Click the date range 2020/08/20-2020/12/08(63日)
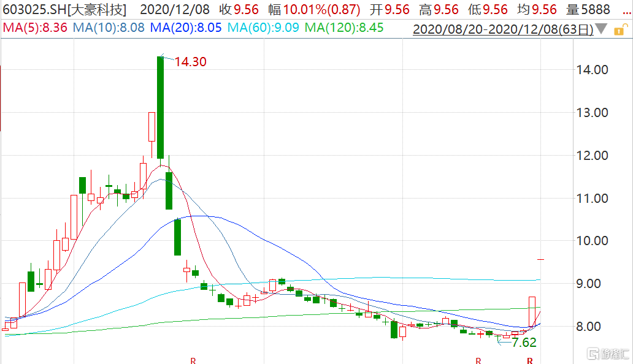 click(503, 29)
